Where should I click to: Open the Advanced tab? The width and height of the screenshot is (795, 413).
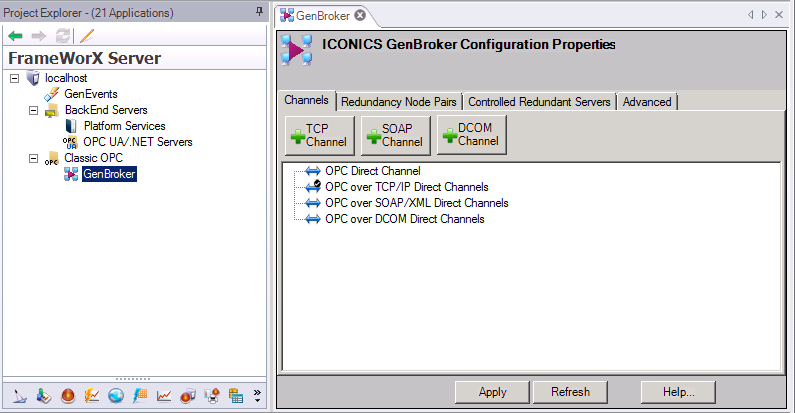(647, 102)
